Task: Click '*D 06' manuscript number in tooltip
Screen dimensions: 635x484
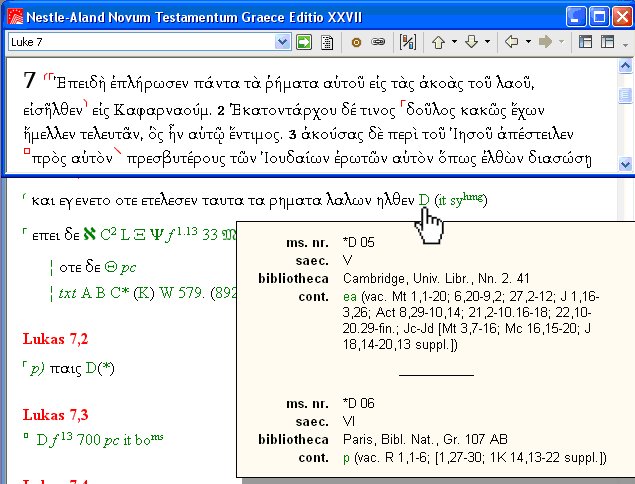Action: pos(358,403)
